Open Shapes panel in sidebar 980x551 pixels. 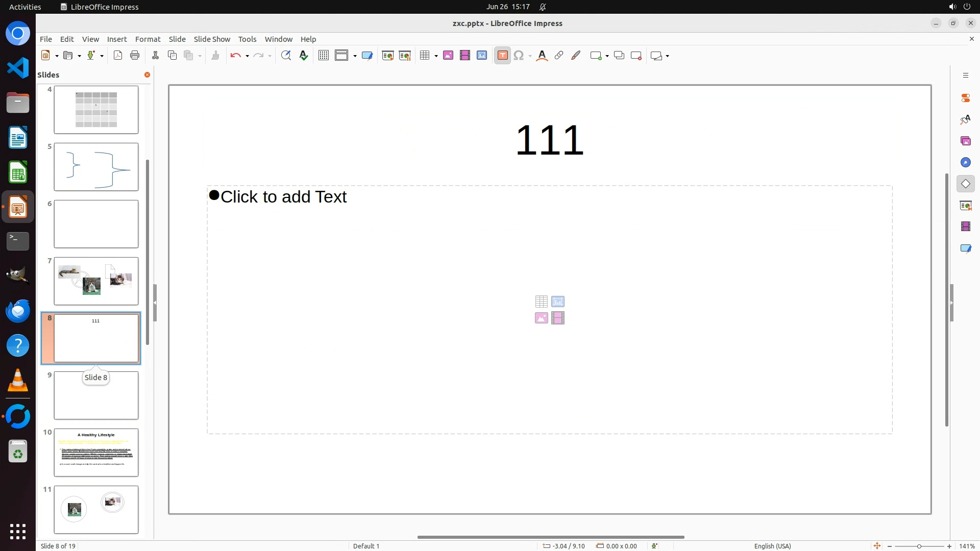(965, 184)
